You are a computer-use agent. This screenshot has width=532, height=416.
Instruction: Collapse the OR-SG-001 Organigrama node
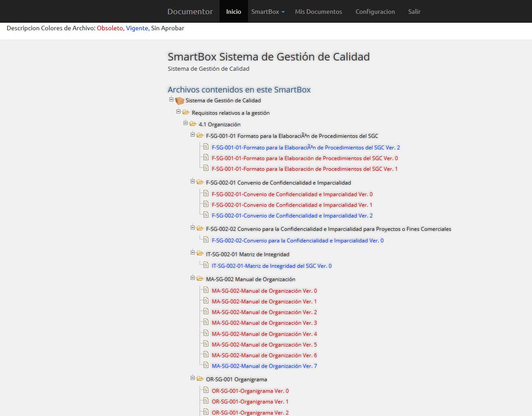(193, 378)
